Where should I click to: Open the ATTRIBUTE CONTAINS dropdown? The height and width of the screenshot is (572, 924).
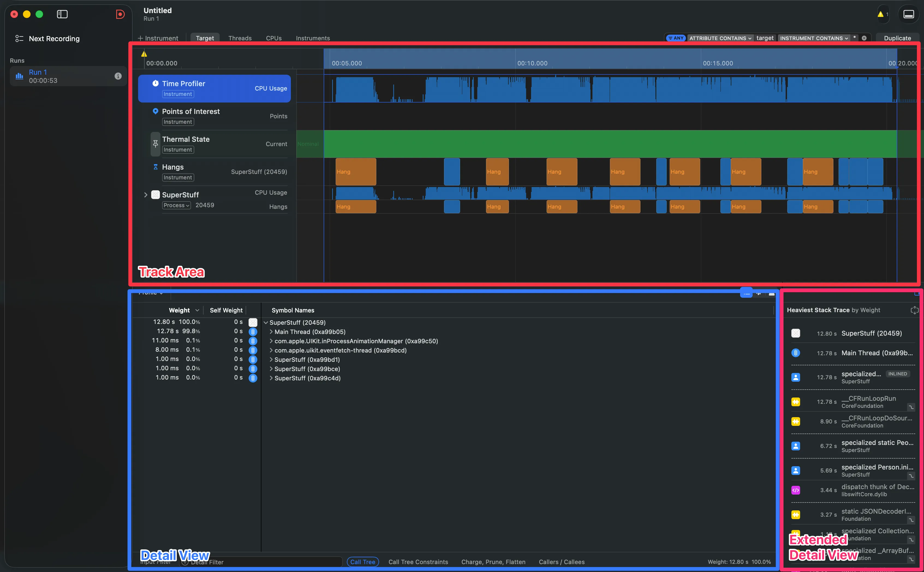tap(720, 38)
